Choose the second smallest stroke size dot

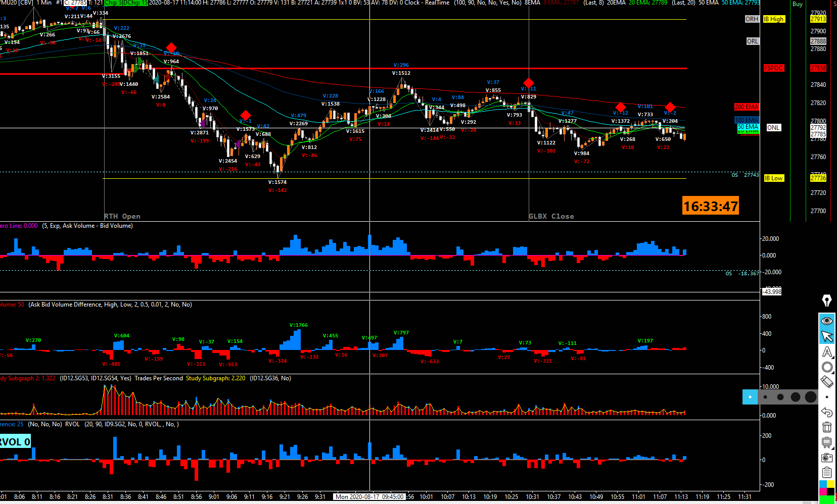tap(765, 397)
